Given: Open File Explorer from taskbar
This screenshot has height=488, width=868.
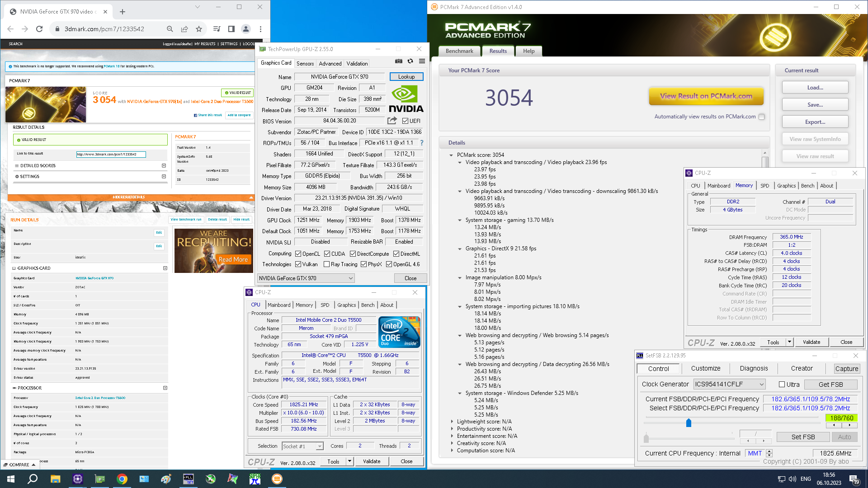Looking at the screenshot, I should (x=55, y=479).
